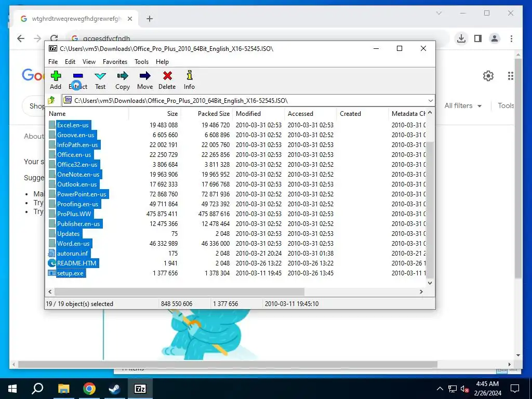Sort by Size column header
This screenshot has width=532, height=399.
(x=154, y=114)
